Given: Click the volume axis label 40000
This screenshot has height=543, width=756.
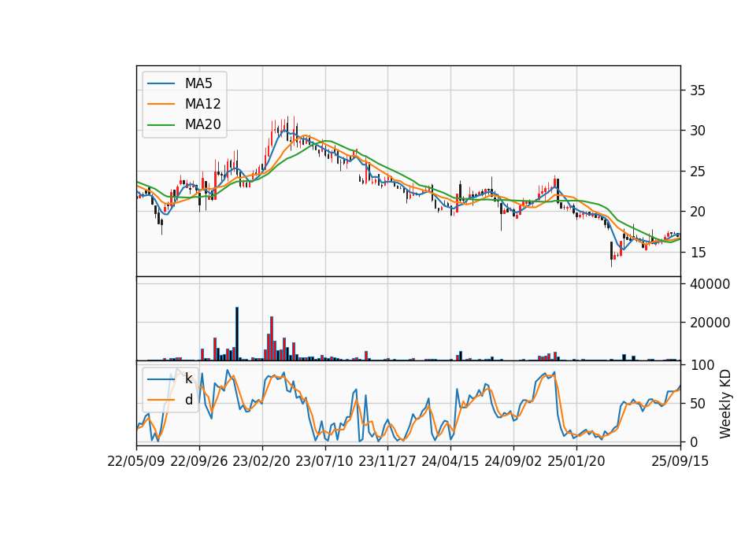Looking at the screenshot, I should point(710,284).
